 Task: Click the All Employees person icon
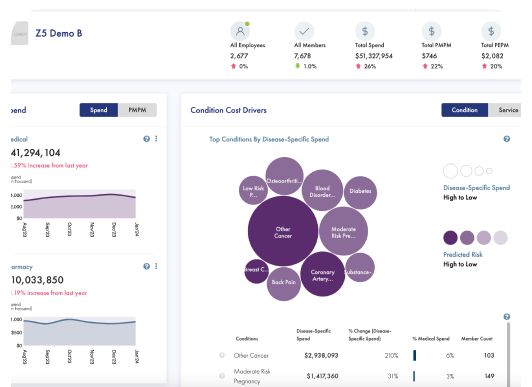pos(240,31)
